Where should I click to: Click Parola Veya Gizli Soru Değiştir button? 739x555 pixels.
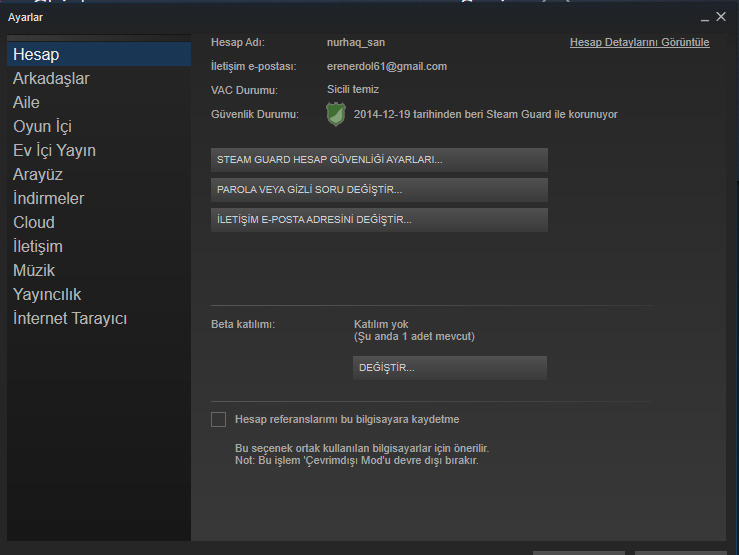379,190
